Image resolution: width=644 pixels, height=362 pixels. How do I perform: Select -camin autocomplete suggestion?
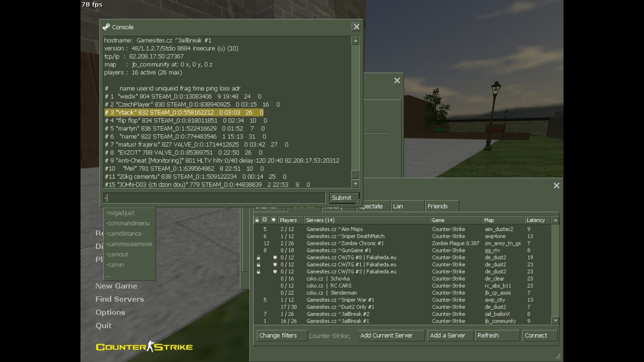[x=130, y=265]
